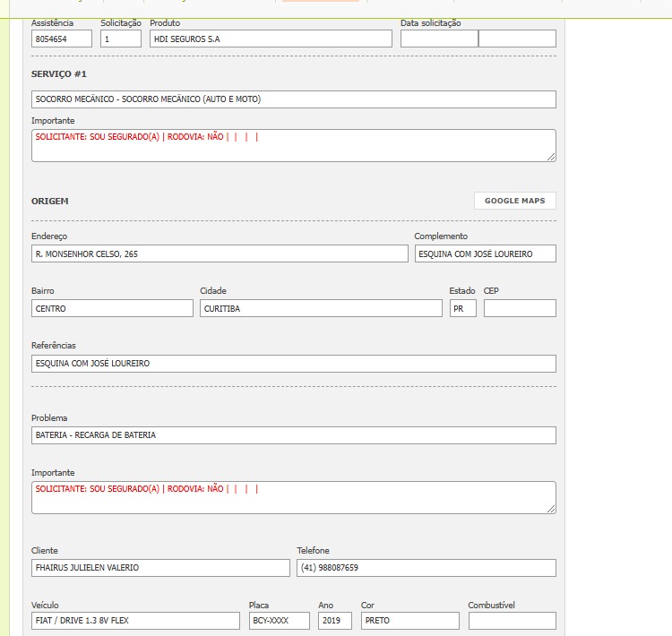Click the Importante text area below Problema
The image size is (672, 636).
(294, 497)
